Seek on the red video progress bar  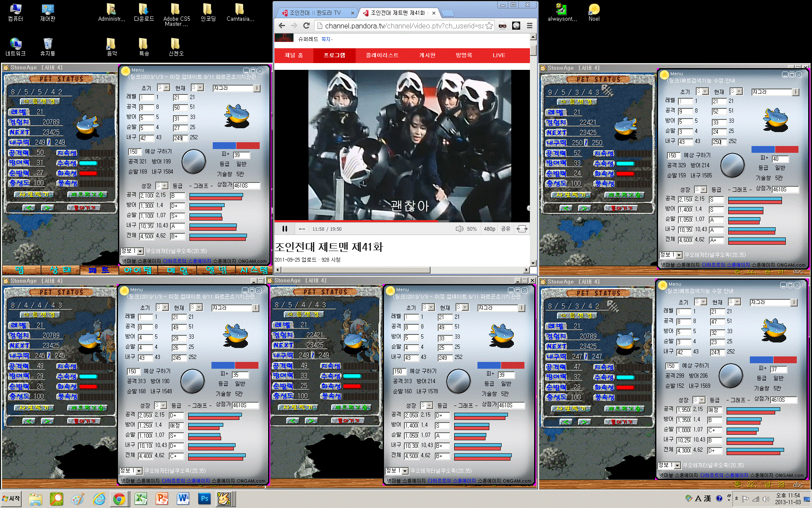click(402, 221)
